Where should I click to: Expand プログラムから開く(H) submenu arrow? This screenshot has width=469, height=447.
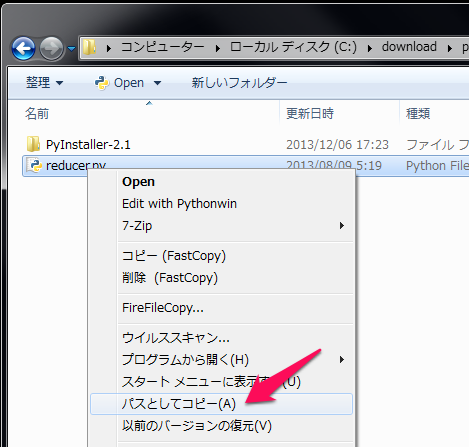click(341, 360)
